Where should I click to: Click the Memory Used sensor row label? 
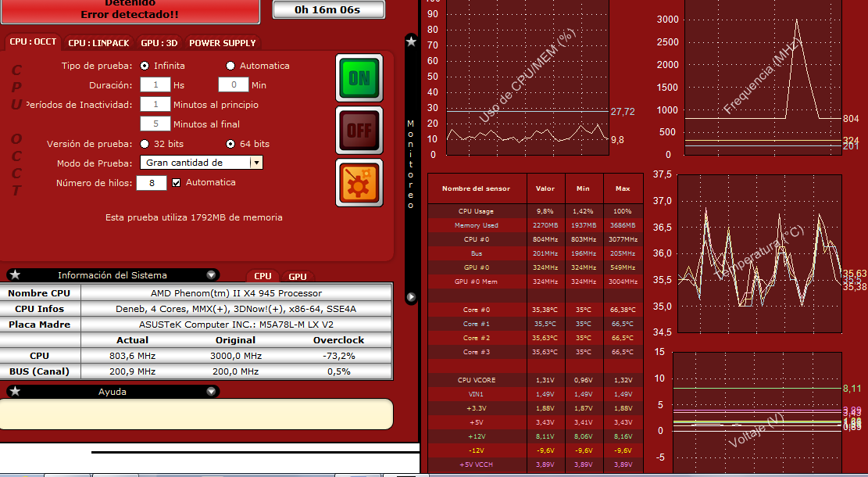click(476, 225)
